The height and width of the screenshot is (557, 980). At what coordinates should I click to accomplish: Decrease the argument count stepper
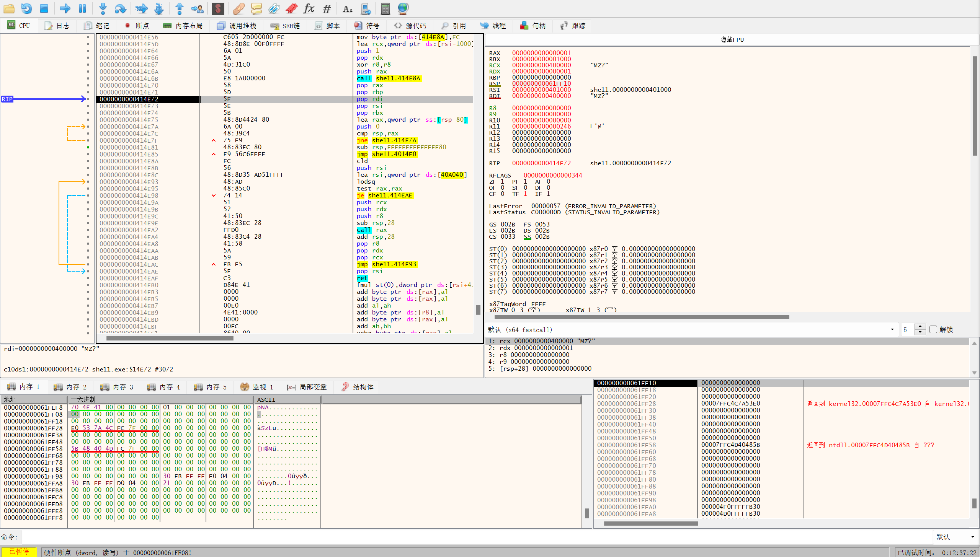[x=920, y=332]
